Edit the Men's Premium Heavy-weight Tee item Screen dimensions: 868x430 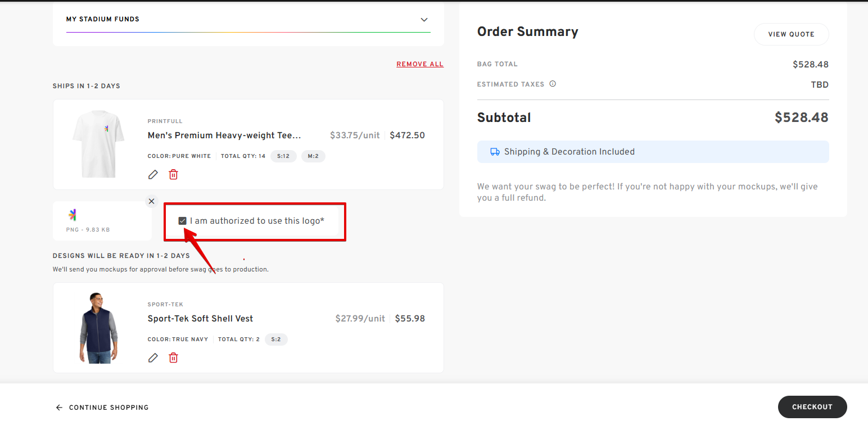[x=153, y=175]
